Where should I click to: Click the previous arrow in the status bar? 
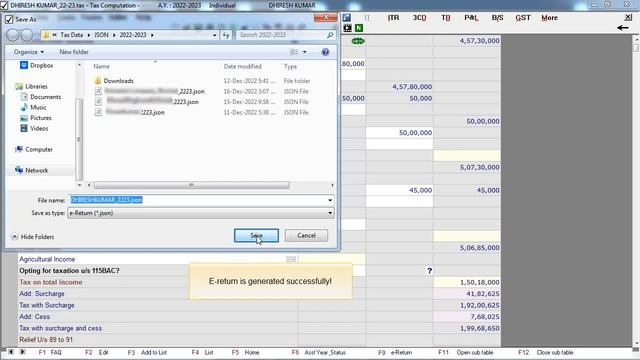pyautogui.click(x=11, y=352)
